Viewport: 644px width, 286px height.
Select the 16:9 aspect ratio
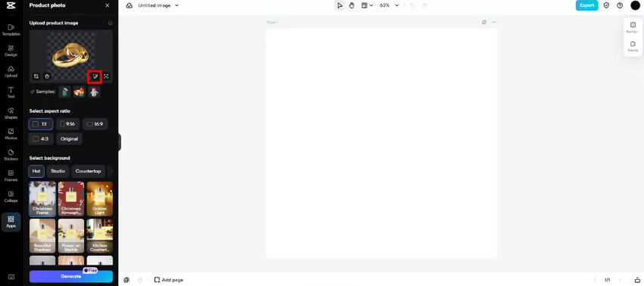coord(95,124)
